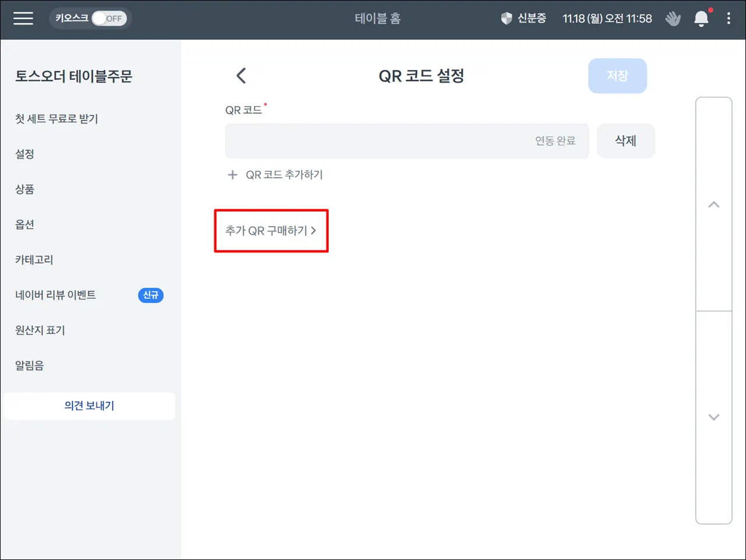Toggle the 키오스크 OFF switch

click(x=109, y=19)
